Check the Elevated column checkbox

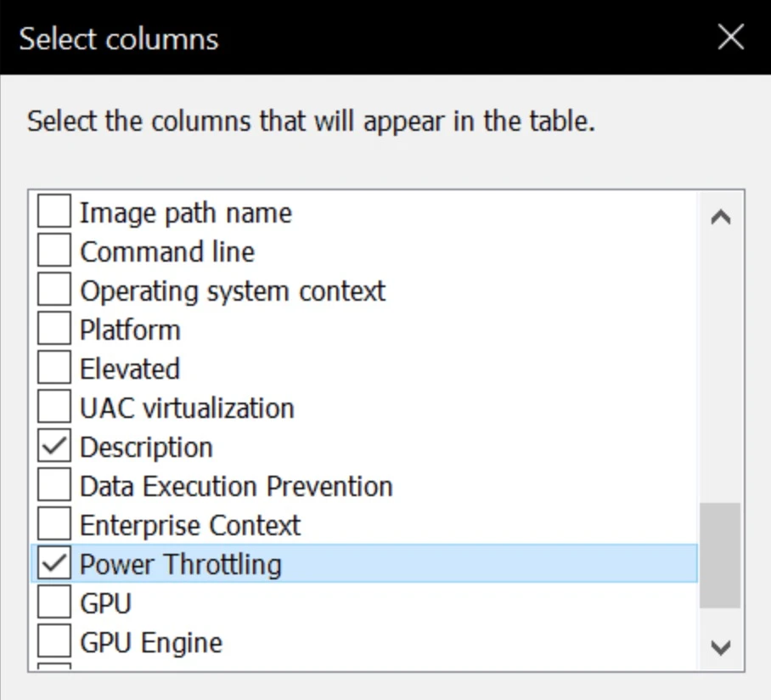click(53, 369)
